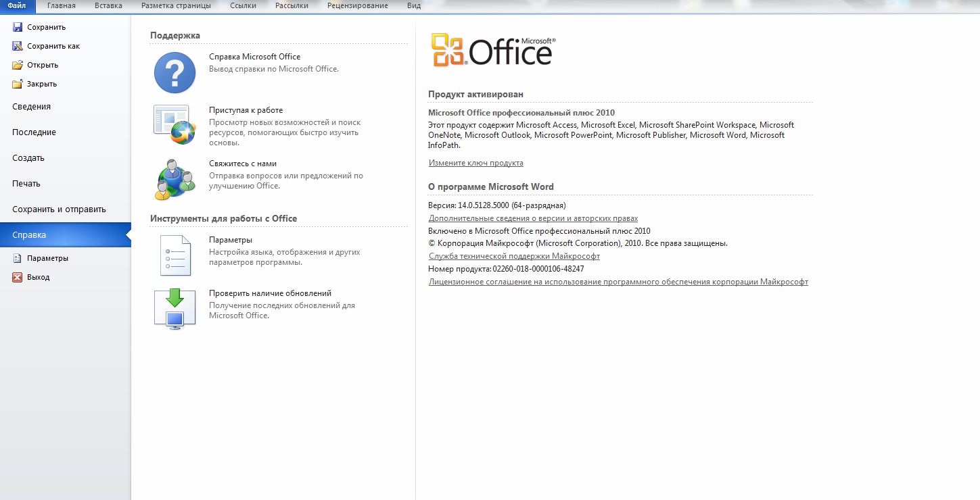
Task: Click the product number 02260-018-0000106-48247
Action: point(538,269)
